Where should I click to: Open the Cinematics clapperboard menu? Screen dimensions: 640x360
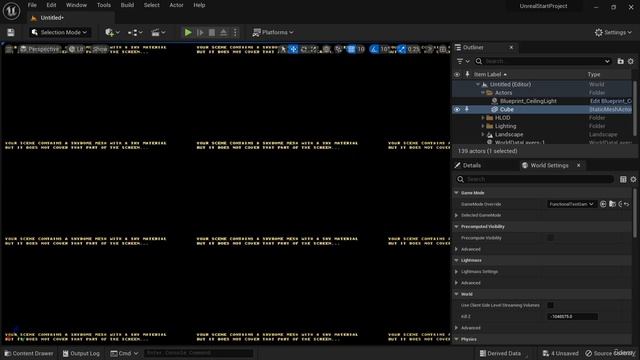click(158, 32)
